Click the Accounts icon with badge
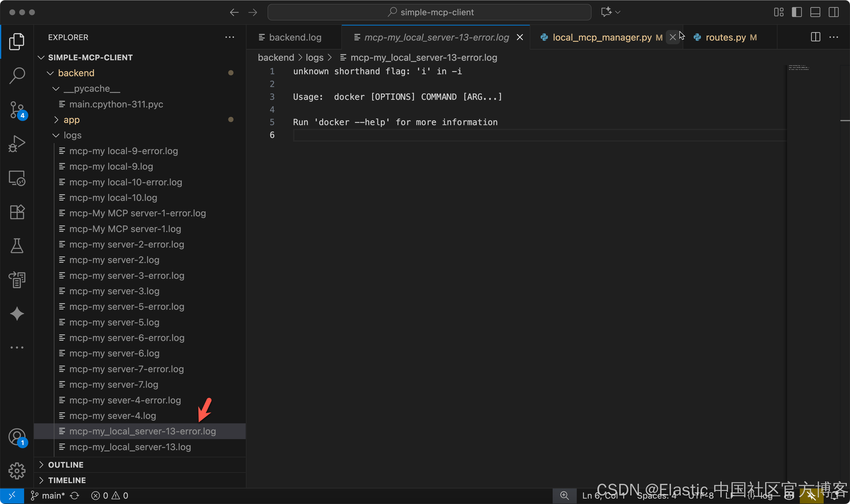This screenshot has width=850, height=504. point(17,437)
